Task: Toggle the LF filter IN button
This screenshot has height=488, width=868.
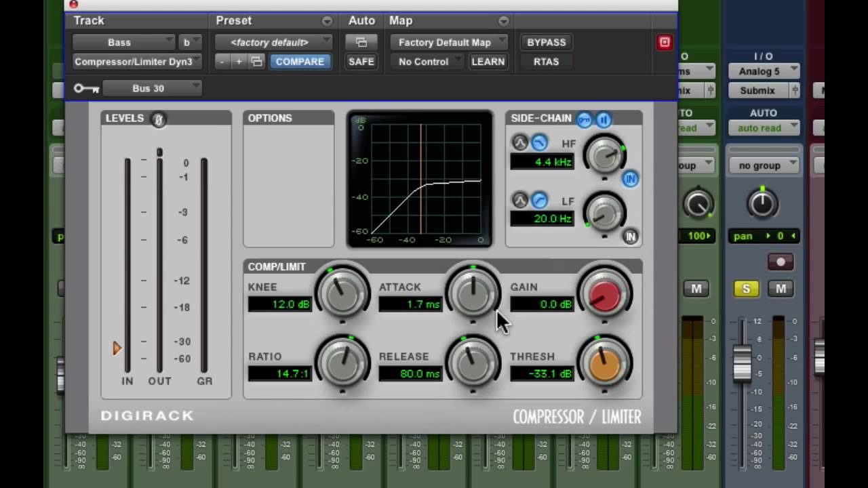Action: [631, 236]
